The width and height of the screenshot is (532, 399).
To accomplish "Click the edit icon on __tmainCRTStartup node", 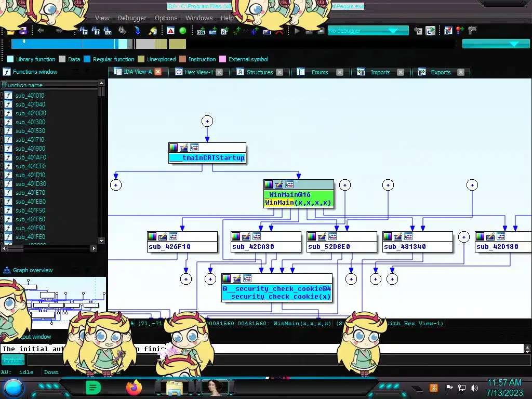I will [184, 148].
